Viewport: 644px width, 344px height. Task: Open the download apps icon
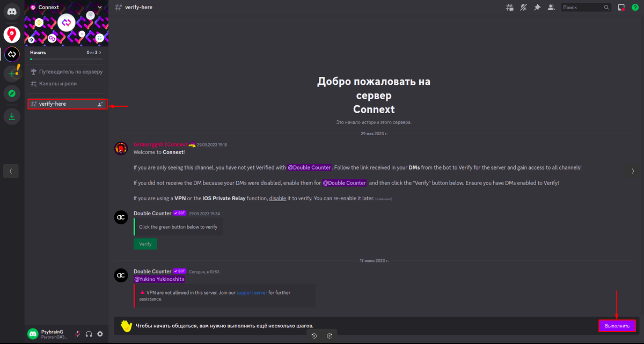(x=12, y=116)
